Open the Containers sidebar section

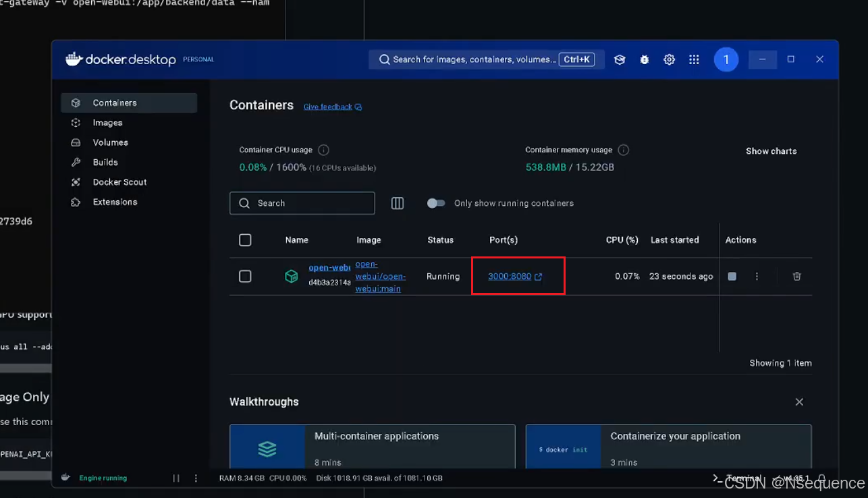tap(129, 103)
